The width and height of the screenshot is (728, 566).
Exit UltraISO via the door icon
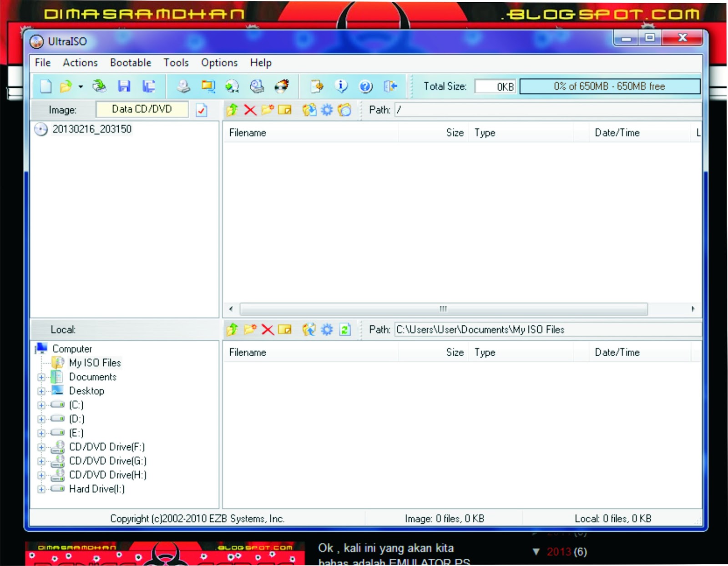pyautogui.click(x=390, y=86)
